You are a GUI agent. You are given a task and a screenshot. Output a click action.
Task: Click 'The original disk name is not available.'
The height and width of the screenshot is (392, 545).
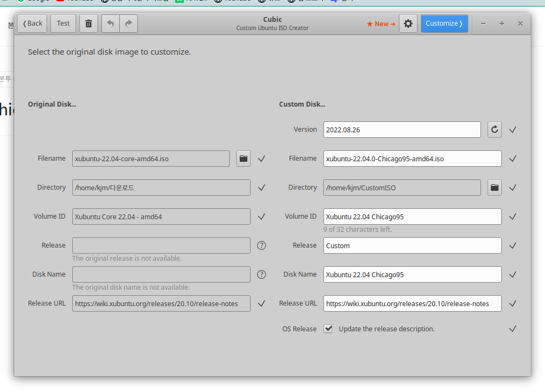(x=131, y=288)
